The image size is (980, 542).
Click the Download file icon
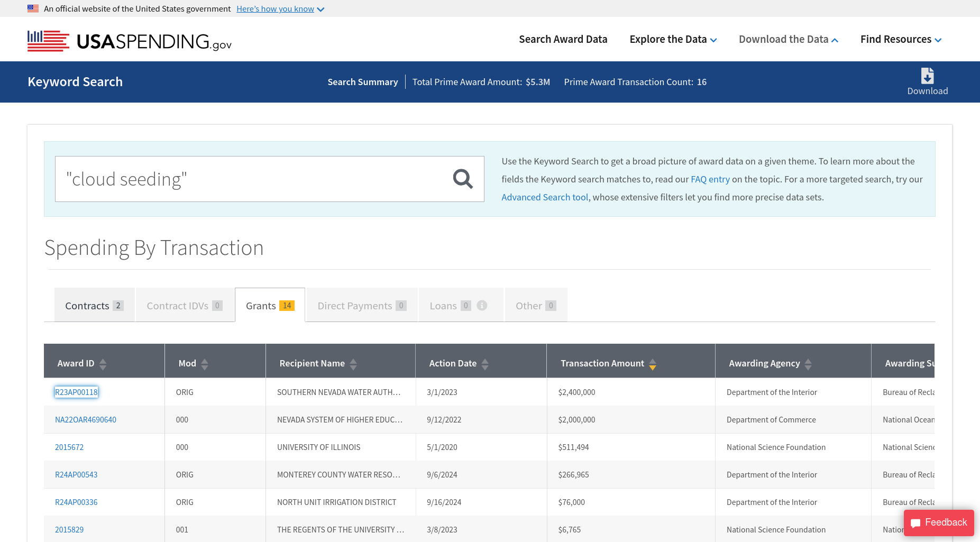927,76
